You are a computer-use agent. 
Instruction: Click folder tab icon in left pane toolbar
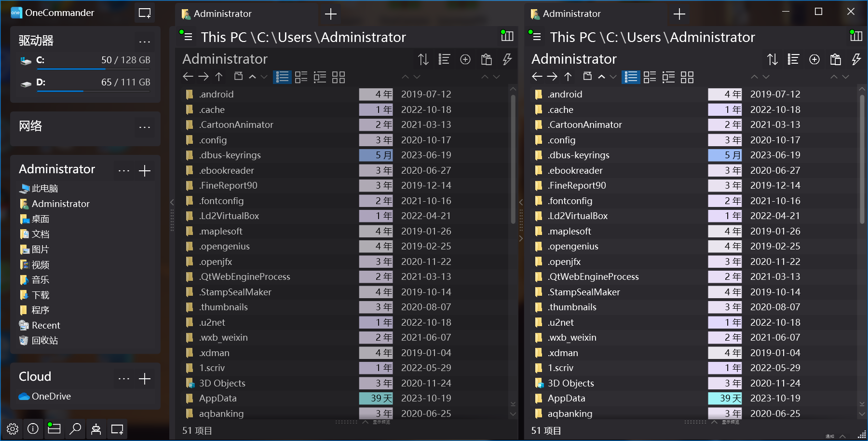238,76
